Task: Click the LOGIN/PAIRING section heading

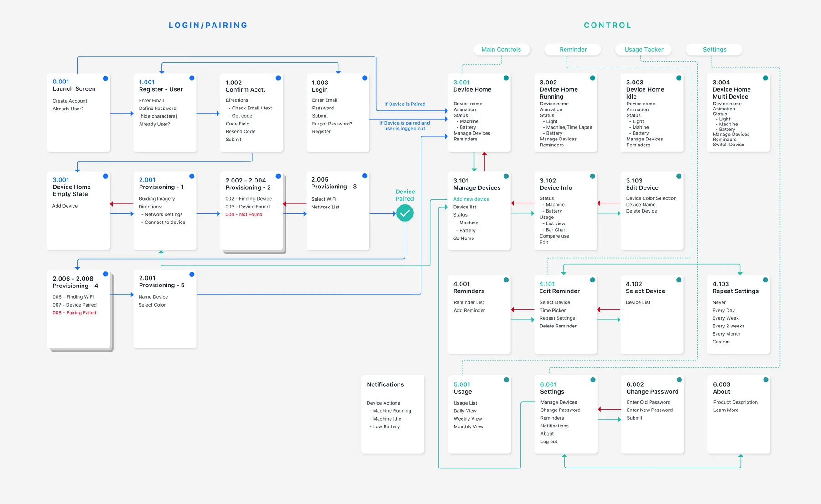Action: tap(208, 26)
